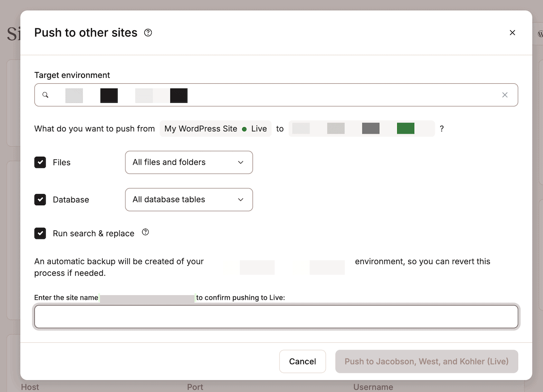Open help tooltip beside Push to other sites title

tap(148, 33)
